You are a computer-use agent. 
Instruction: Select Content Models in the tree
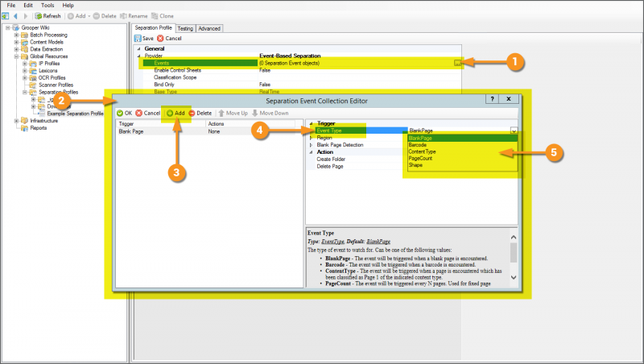pos(47,42)
